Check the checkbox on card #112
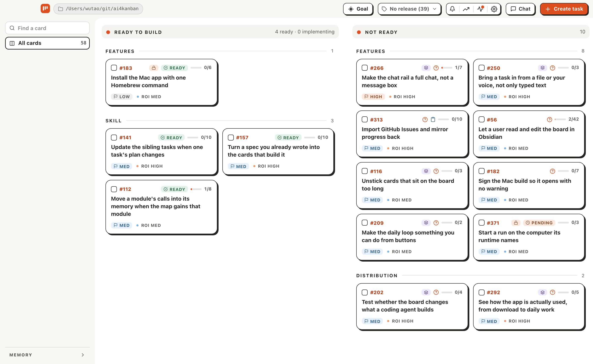The width and height of the screenshot is (593, 364). [114, 189]
